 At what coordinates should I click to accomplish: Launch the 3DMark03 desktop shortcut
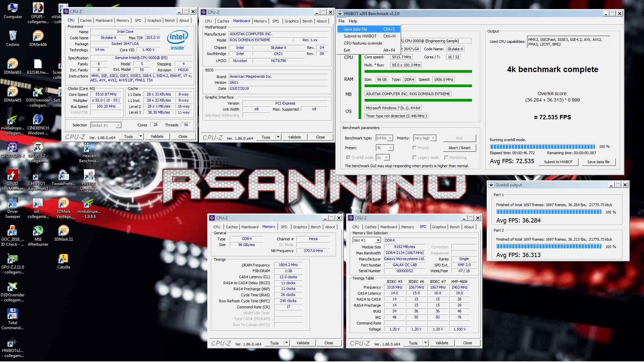12,66
